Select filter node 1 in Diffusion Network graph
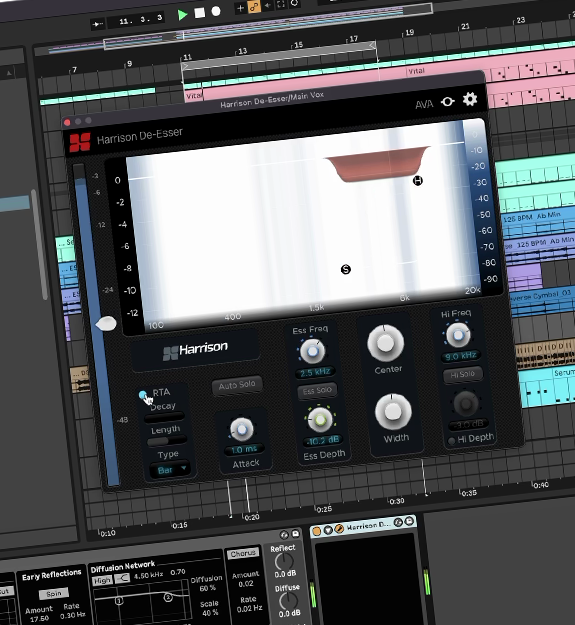The height and width of the screenshot is (625, 575). point(119,600)
